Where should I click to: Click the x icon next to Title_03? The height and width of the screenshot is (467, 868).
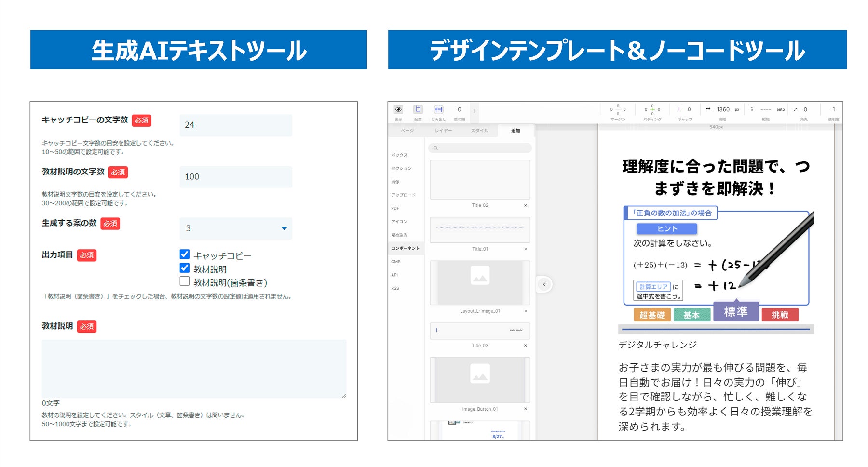tap(526, 346)
